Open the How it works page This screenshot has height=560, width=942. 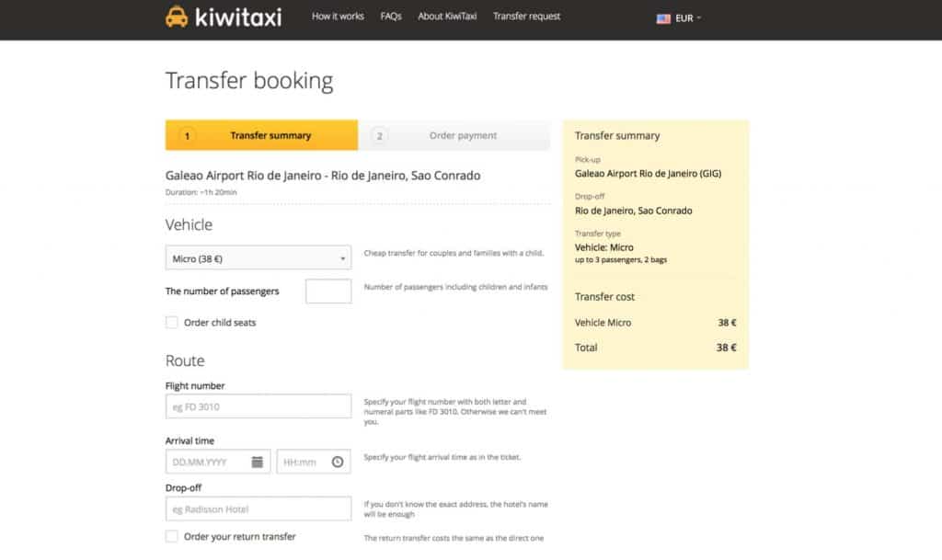[338, 17]
